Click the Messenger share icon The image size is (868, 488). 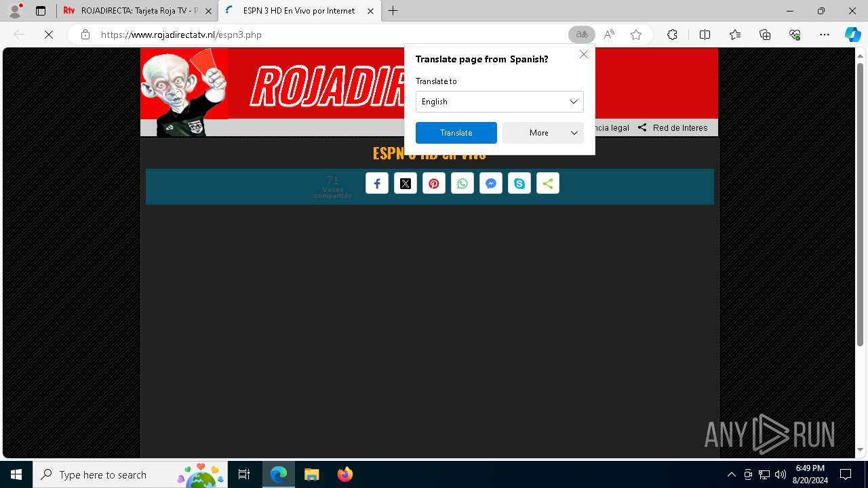(491, 184)
